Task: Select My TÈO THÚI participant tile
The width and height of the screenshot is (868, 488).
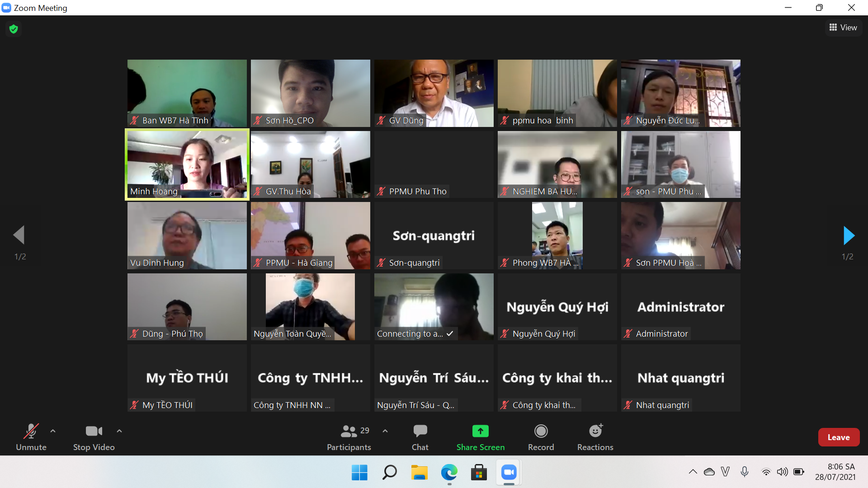Action: pos(187,378)
